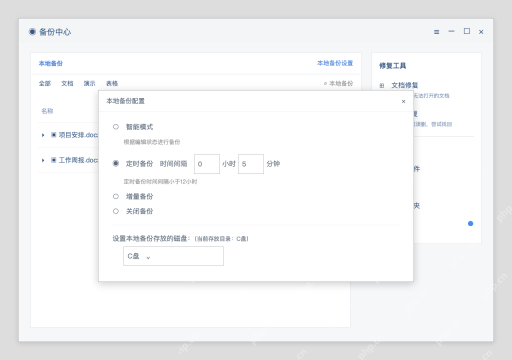
Task: Switch to the 文档 filter tab
Action: tap(67, 83)
